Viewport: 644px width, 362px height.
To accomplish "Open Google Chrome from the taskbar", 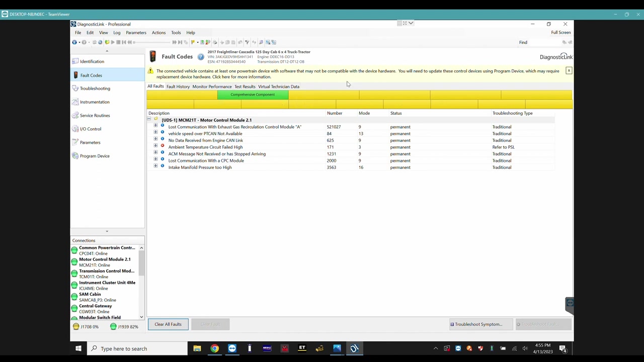I will click(x=214, y=348).
